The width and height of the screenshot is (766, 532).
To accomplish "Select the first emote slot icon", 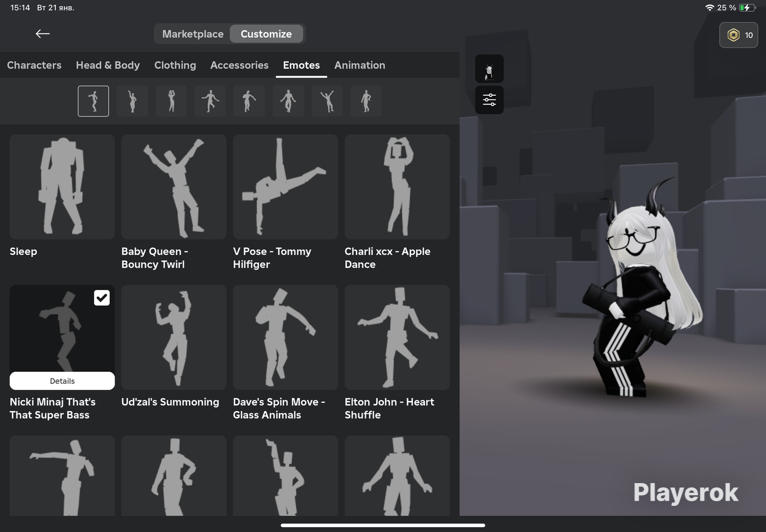I will click(93, 101).
